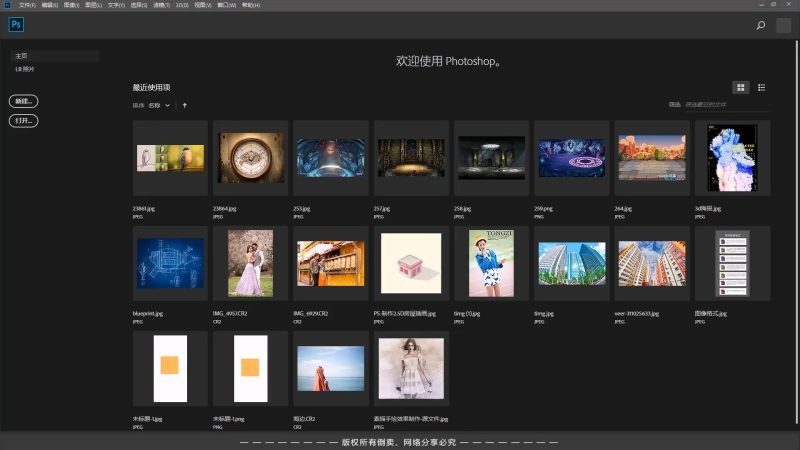Open the IMG_4957.CR2 wedding photo thumbnail
This screenshot has height=450, width=800.
(250, 263)
